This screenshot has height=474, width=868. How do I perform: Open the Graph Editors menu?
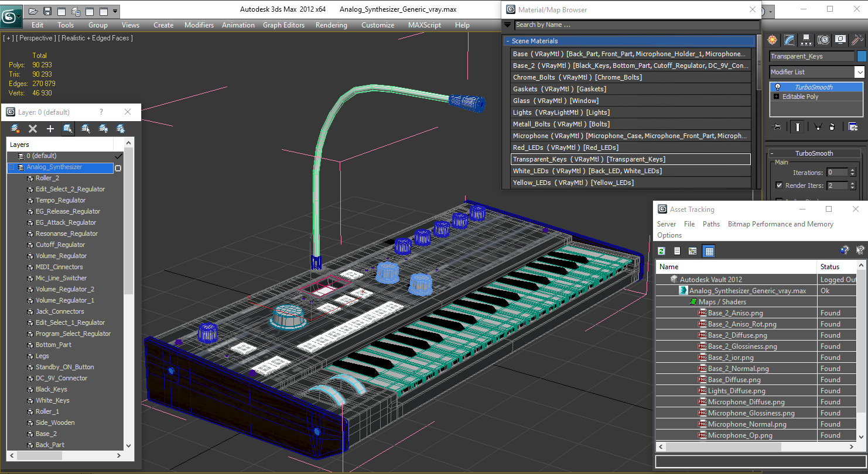click(x=284, y=25)
